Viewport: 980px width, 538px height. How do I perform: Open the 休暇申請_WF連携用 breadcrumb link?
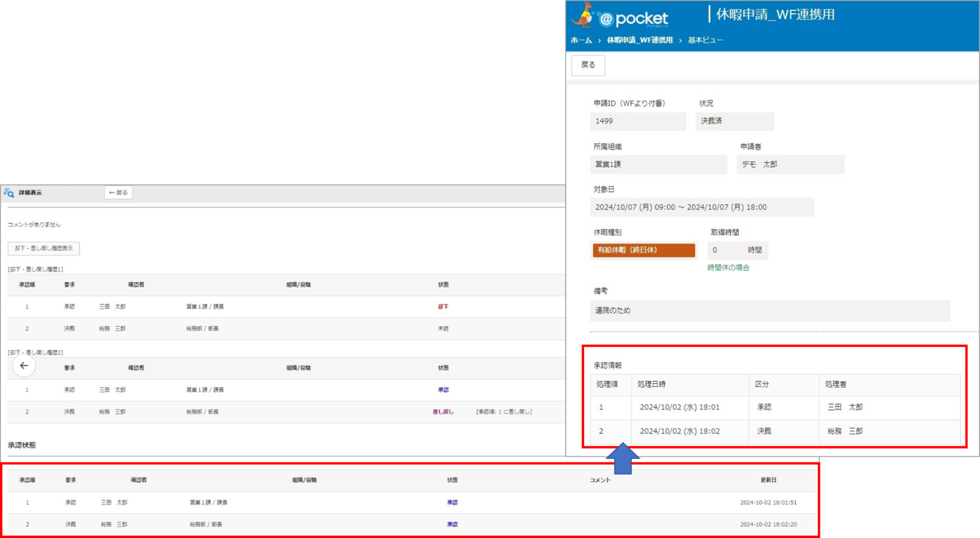tap(639, 40)
